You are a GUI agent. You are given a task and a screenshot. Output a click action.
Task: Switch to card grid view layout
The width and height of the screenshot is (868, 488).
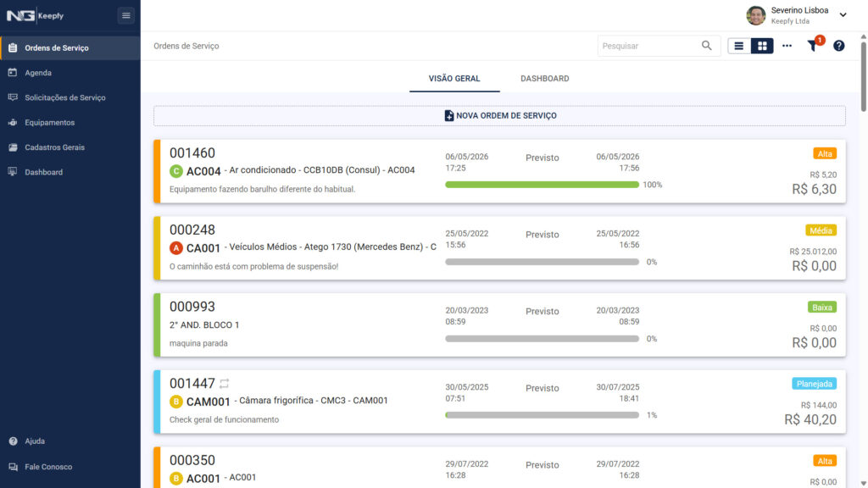tap(762, 46)
